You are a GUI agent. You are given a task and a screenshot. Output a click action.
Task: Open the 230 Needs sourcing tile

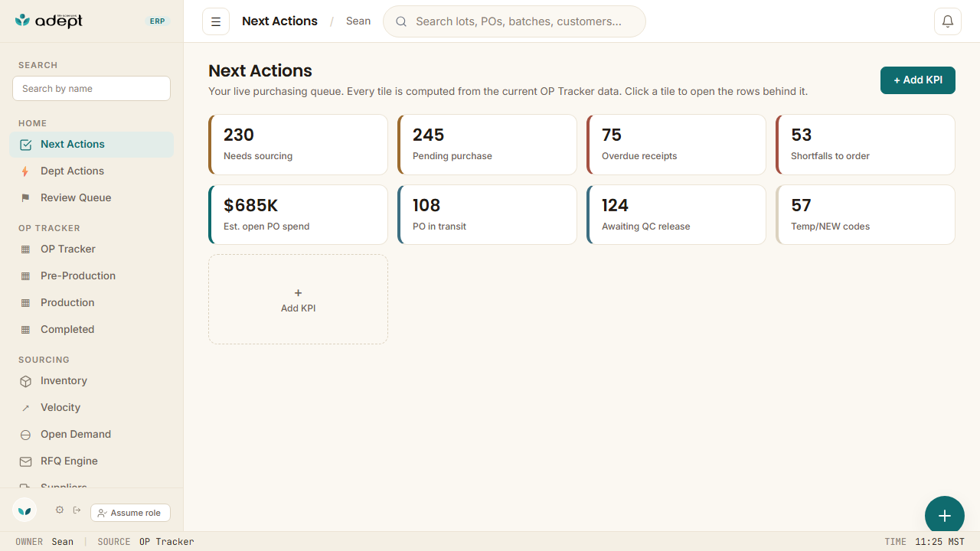(x=298, y=145)
